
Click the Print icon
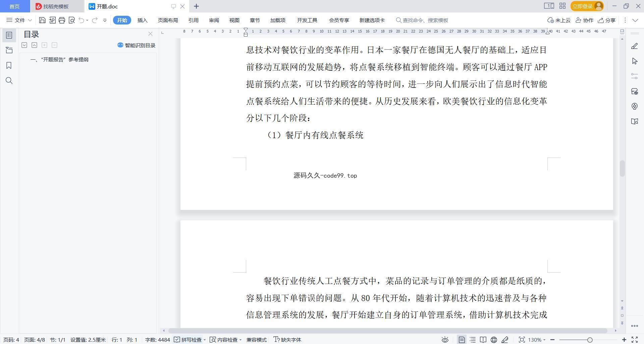pyautogui.click(x=62, y=20)
